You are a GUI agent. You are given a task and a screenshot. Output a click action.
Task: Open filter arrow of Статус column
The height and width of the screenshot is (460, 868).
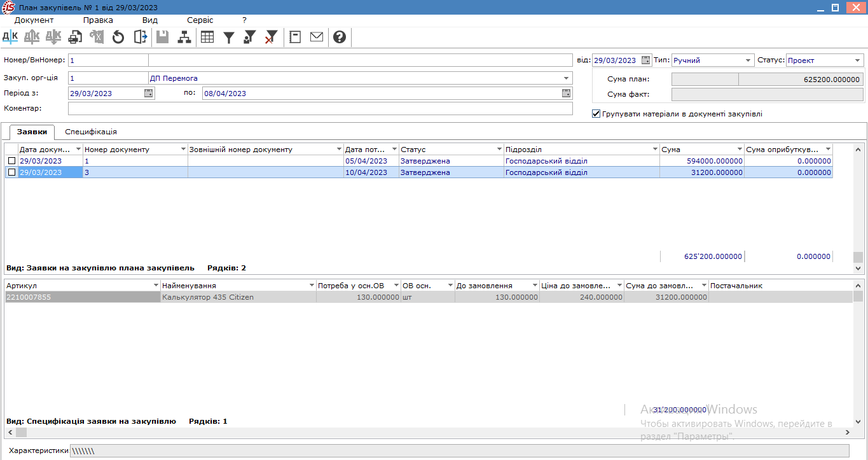tap(499, 150)
